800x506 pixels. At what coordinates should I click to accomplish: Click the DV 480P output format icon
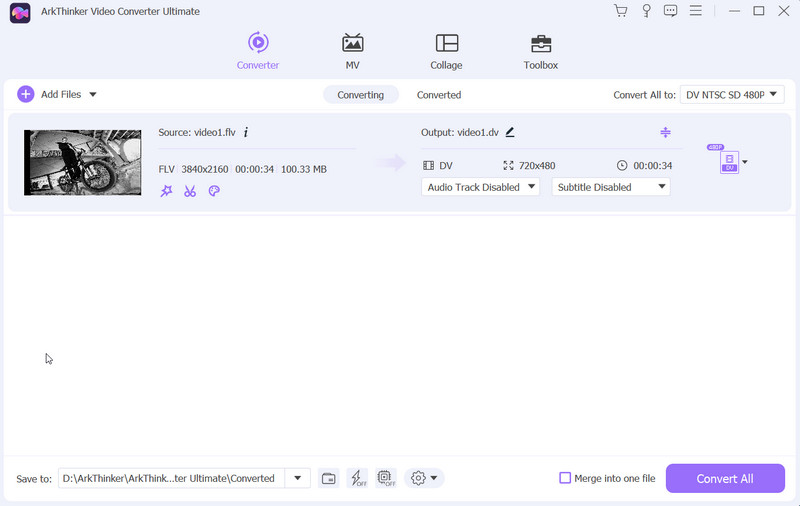[x=729, y=162]
